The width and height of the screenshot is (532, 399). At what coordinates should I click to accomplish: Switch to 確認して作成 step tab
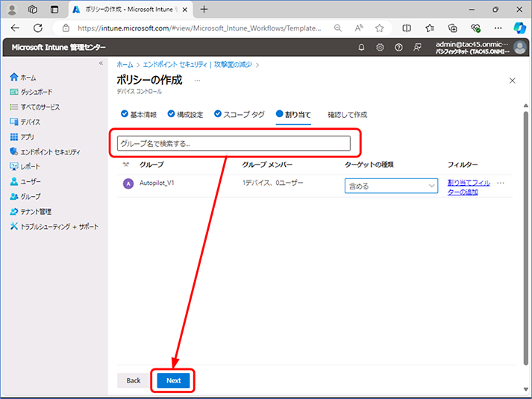click(x=348, y=115)
